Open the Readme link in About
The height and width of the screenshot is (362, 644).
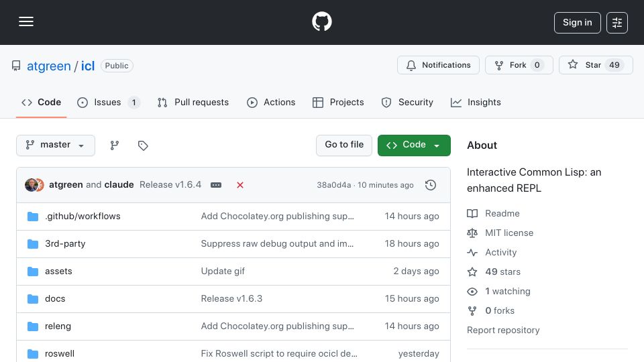click(x=493, y=213)
